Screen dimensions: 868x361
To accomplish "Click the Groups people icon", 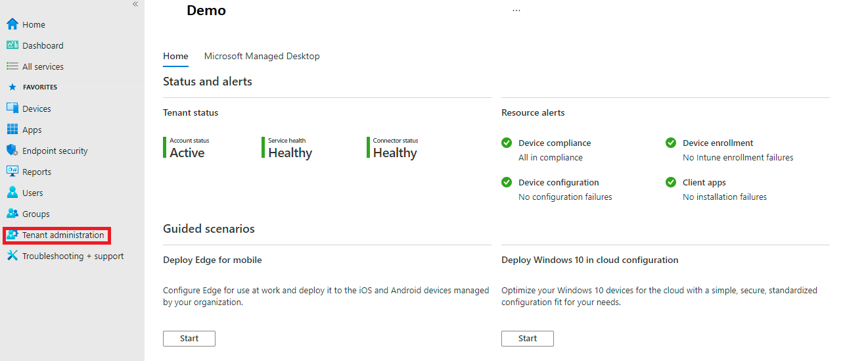I will (12, 214).
